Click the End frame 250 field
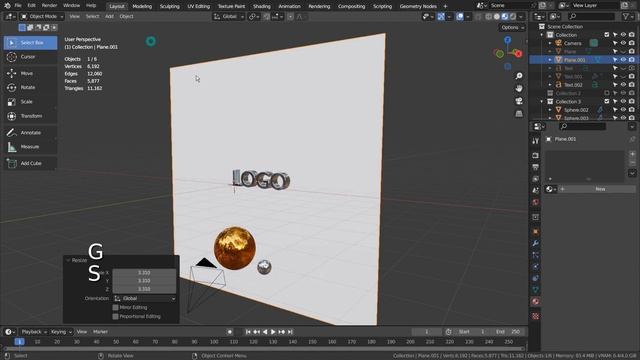Viewport: 640px width, 360px height. click(x=509, y=332)
